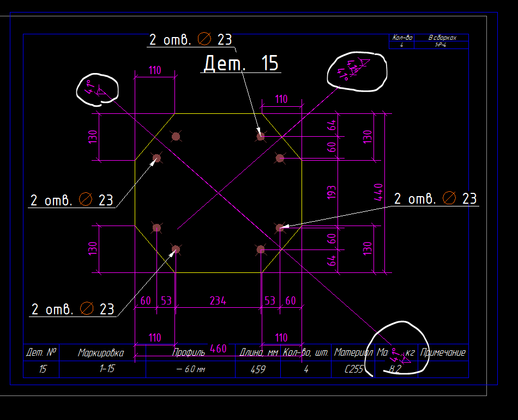Select the "Примечание" column header
The height and width of the screenshot is (420, 518).
tap(442, 352)
